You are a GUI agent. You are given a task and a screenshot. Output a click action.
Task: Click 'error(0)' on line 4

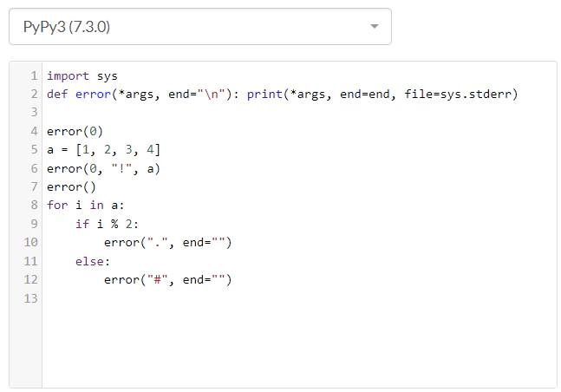(75, 131)
